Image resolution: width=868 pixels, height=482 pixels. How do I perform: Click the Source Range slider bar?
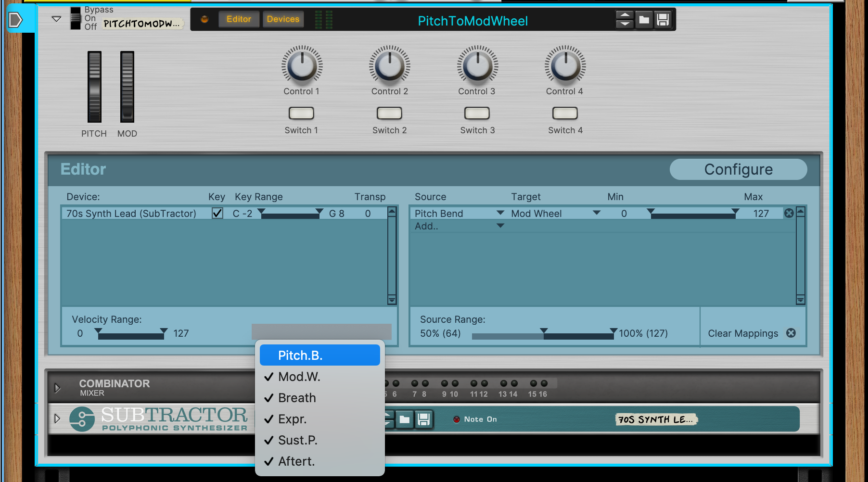544,334
